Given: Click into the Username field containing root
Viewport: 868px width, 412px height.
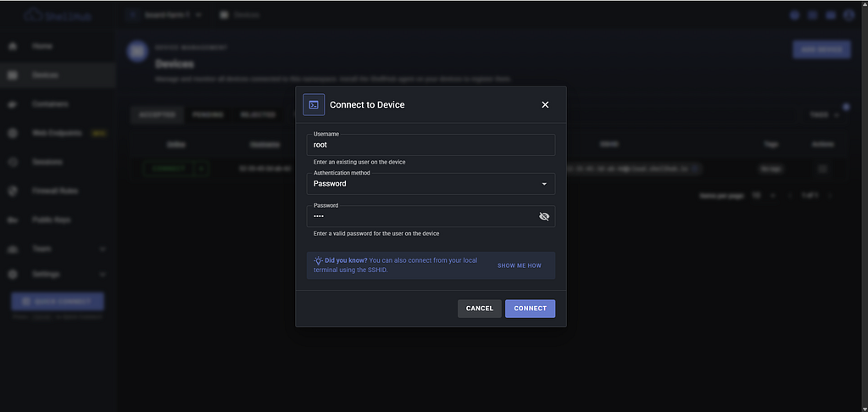Looking at the screenshot, I should pyautogui.click(x=431, y=145).
